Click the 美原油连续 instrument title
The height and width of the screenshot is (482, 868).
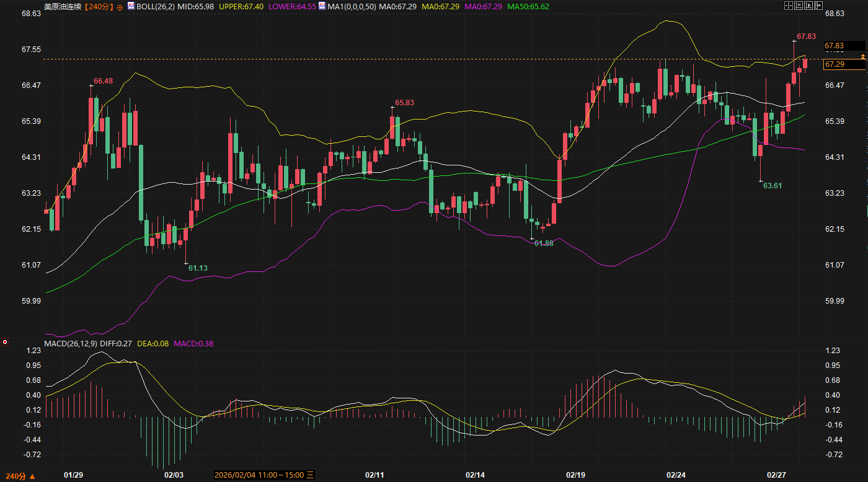(62, 7)
